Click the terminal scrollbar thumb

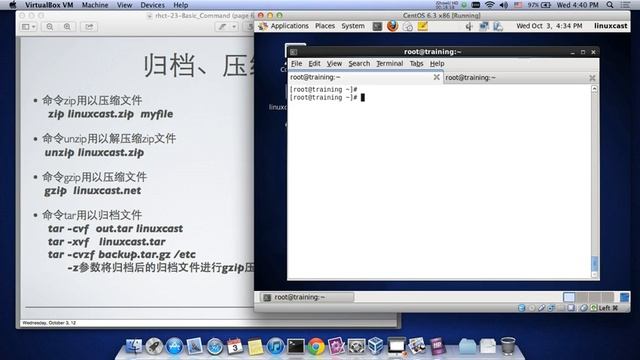click(x=594, y=263)
